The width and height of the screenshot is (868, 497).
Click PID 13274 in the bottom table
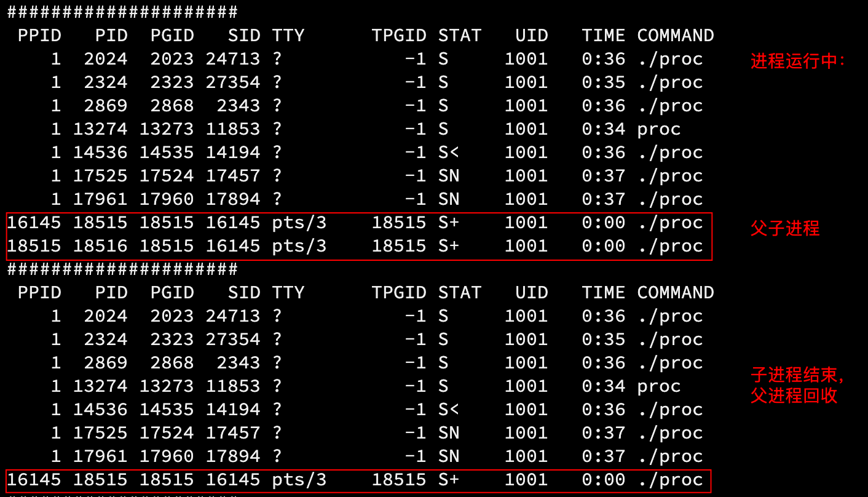pos(100,386)
